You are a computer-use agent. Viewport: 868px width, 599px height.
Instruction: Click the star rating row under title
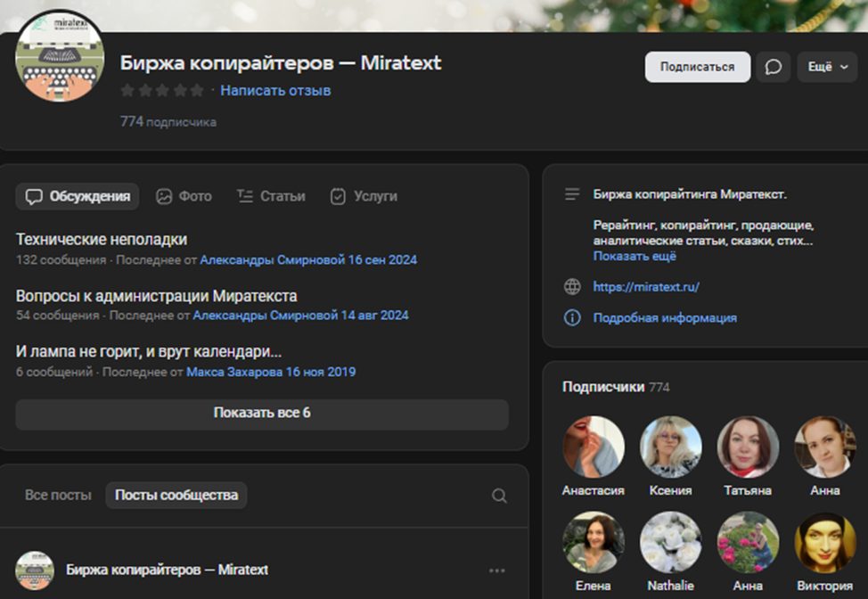click(162, 90)
